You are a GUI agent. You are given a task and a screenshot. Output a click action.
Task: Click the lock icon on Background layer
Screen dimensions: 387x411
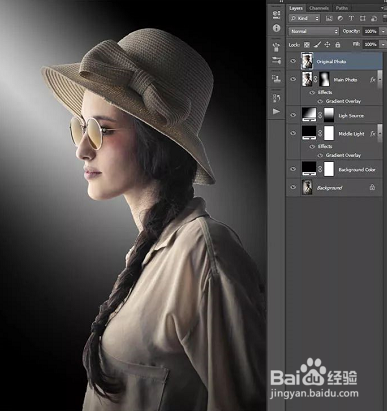(x=372, y=187)
